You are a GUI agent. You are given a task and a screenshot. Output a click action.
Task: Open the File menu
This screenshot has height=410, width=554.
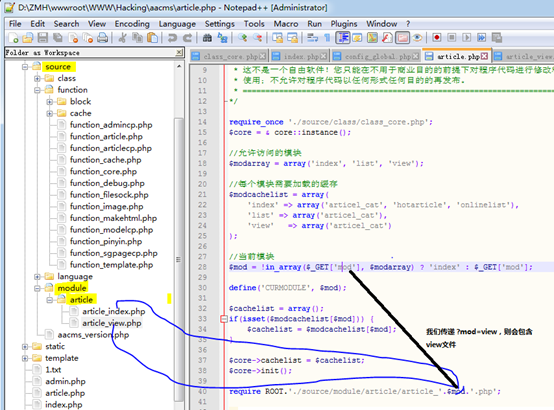[x=15, y=24]
